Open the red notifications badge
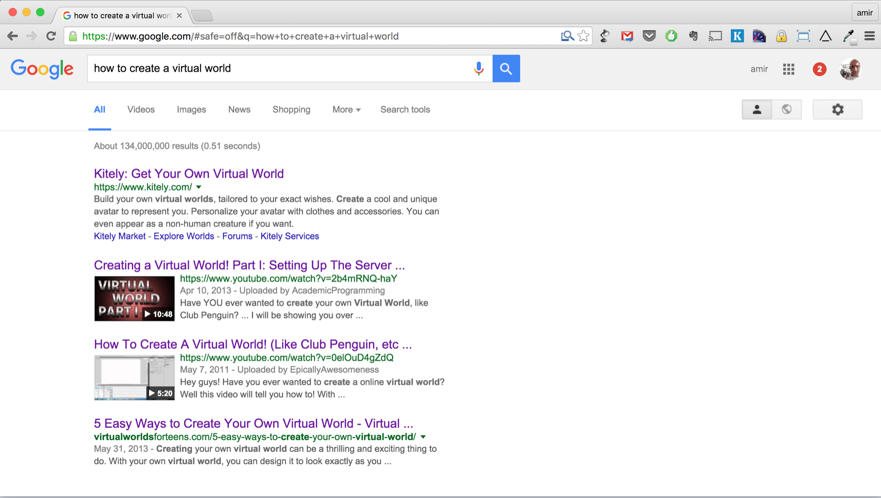881x498 pixels. pyautogui.click(x=819, y=69)
